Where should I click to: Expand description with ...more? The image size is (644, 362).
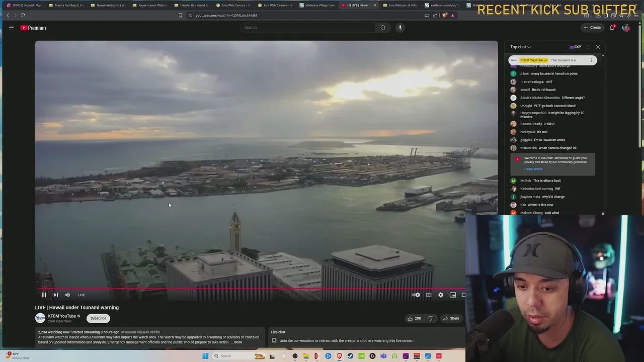tap(237, 342)
